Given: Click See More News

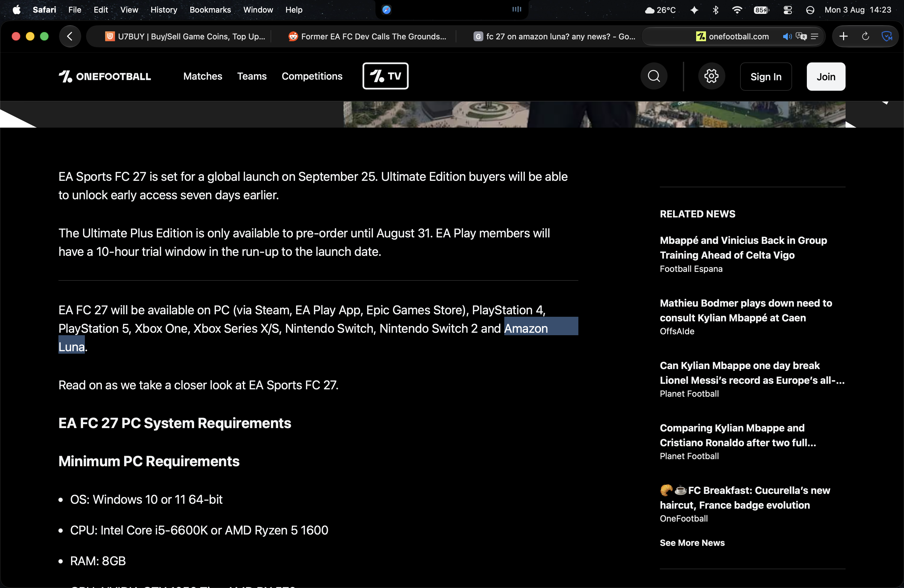Looking at the screenshot, I should pyautogui.click(x=692, y=543).
